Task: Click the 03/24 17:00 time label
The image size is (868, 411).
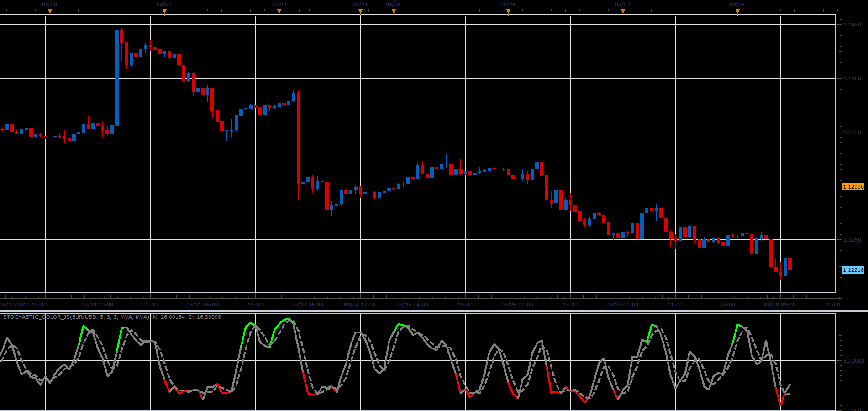Action: 360,305
